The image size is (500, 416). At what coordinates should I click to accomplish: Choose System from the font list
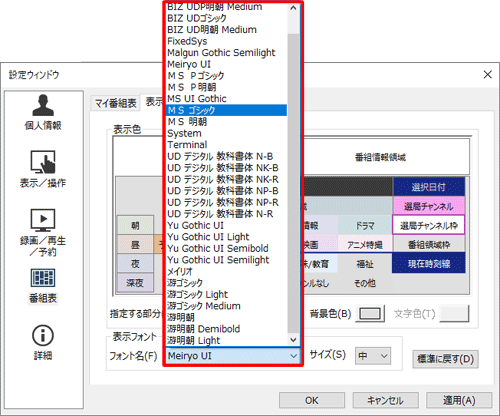[226, 133]
